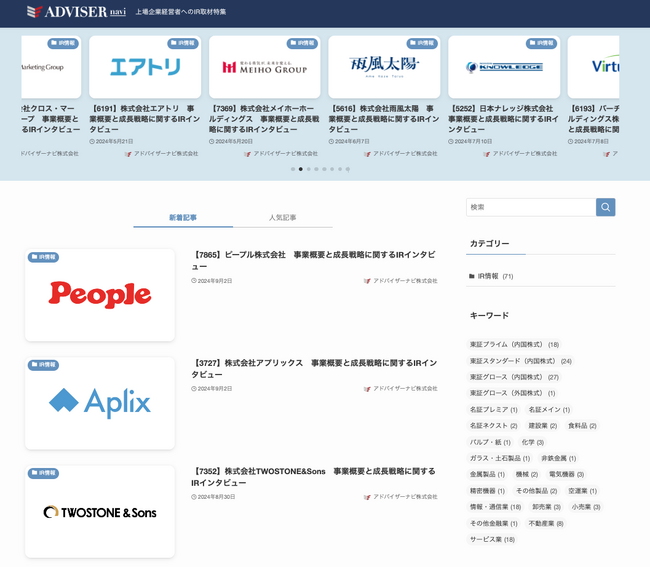Select the second carousel pagination dot

tap(301, 169)
